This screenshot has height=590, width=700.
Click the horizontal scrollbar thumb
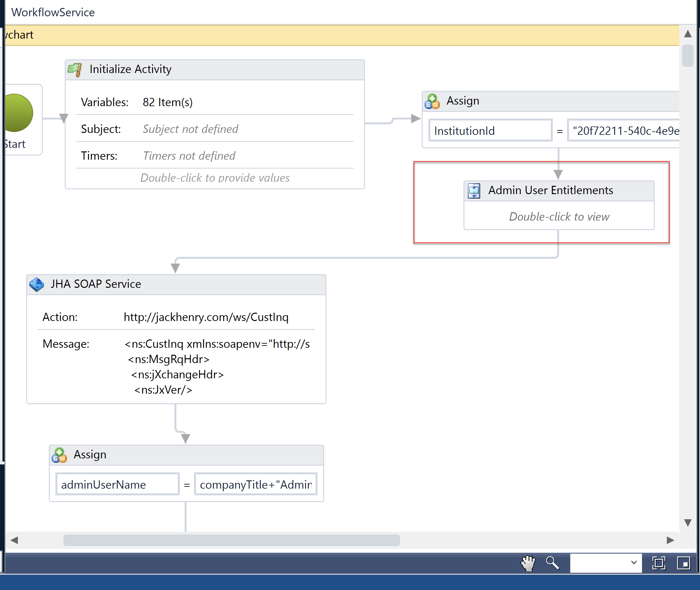pyautogui.click(x=231, y=541)
